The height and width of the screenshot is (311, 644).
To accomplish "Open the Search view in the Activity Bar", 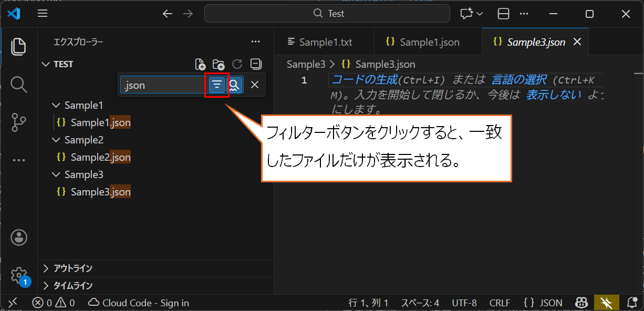I will [19, 85].
